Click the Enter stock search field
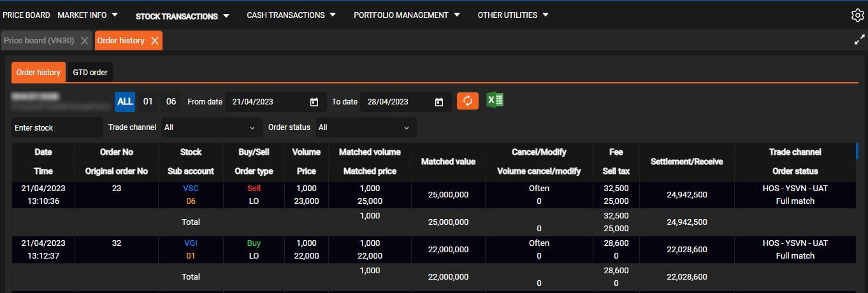Viewport: 868px width, 293px height. [x=57, y=127]
